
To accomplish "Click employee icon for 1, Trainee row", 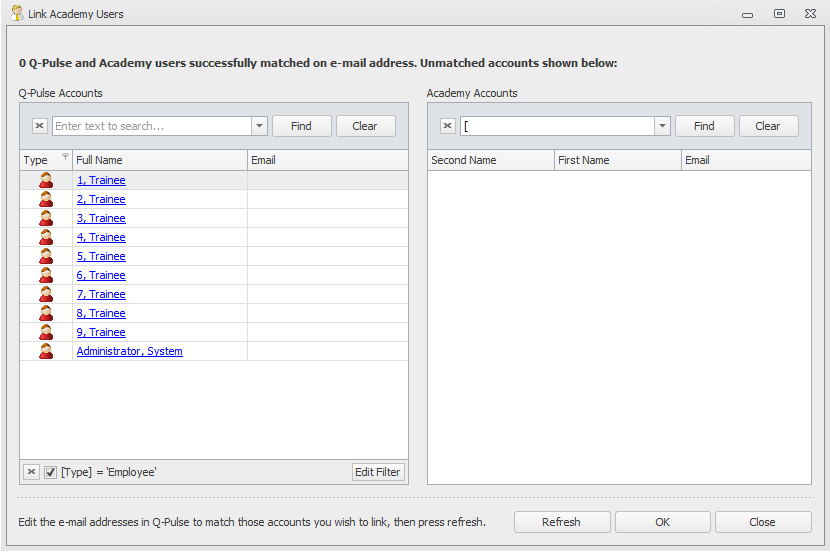I will coord(46,180).
